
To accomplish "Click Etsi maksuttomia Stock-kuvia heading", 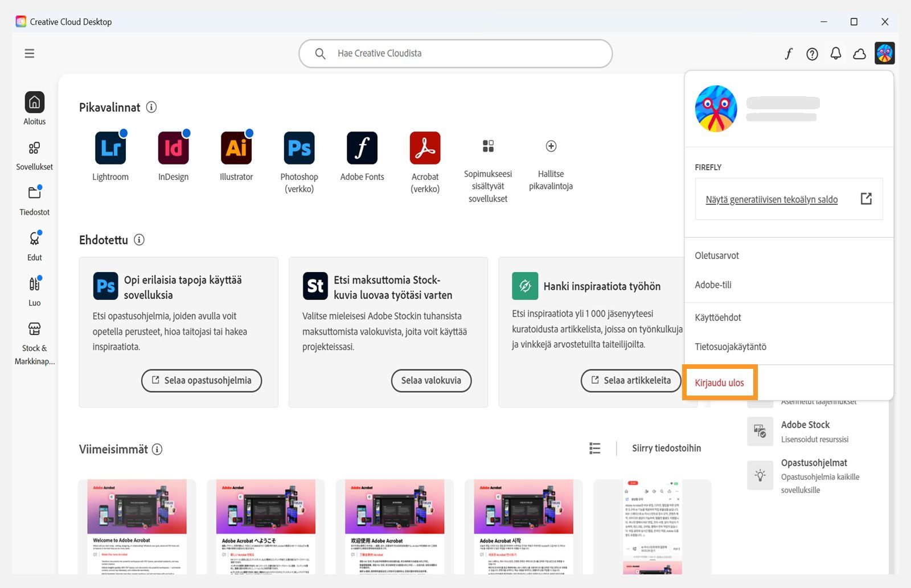I will [x=393, y=287].
